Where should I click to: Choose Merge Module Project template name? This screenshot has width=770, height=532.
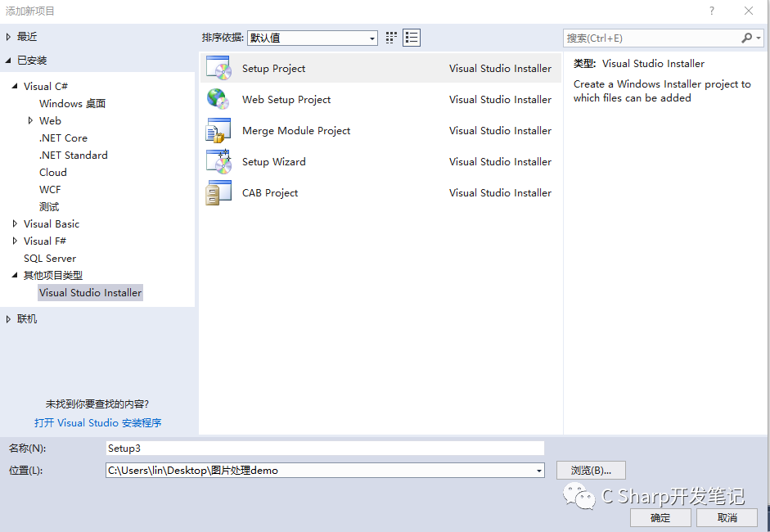point(296,131)
